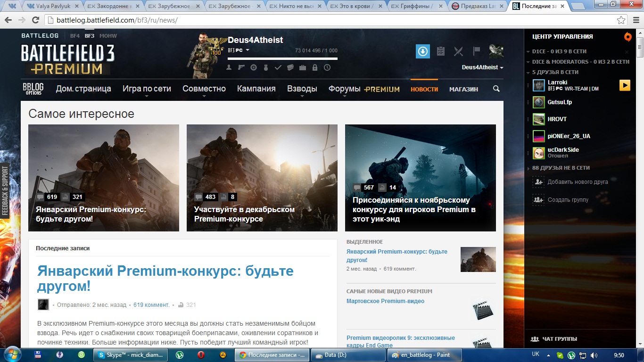Viewport: 644px width, 362px height.
Task: Click Создать группу
Action: point(568,200)
